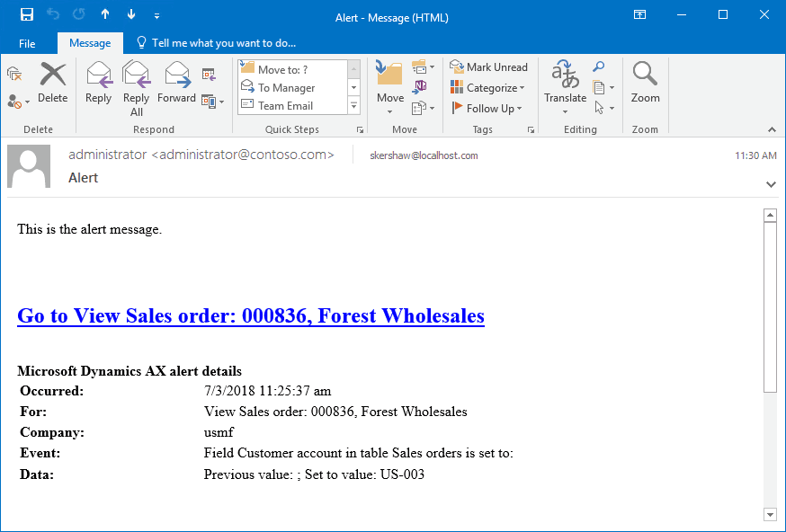The image size is (786, 532).
Task: Click the 'Microsoft Dynamics AX alert details' heading
Action: coord(130,371)
